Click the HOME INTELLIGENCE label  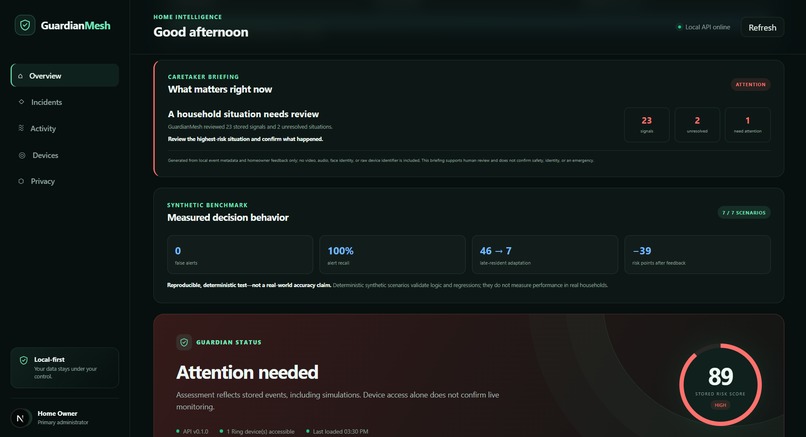coord(188,17)
